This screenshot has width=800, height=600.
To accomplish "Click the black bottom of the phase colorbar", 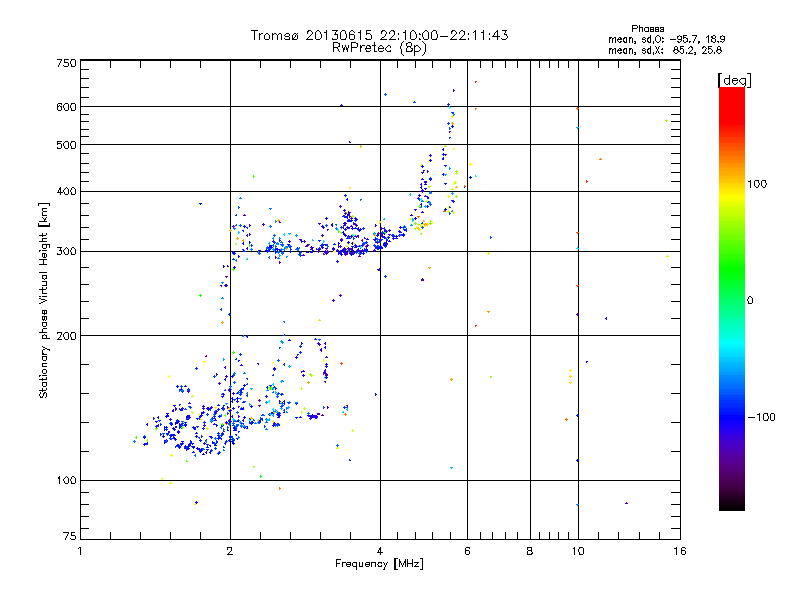I will 732,503.
